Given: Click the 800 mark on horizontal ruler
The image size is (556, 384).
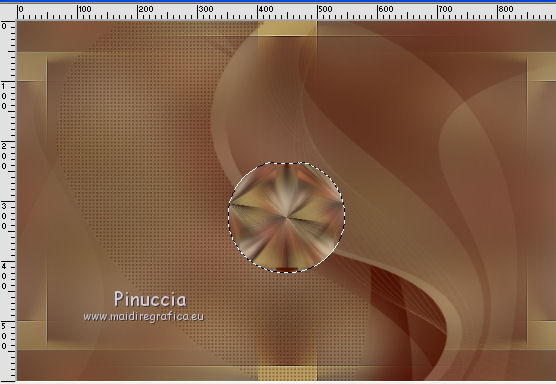Looking at the screenshot, I should 506,9.
